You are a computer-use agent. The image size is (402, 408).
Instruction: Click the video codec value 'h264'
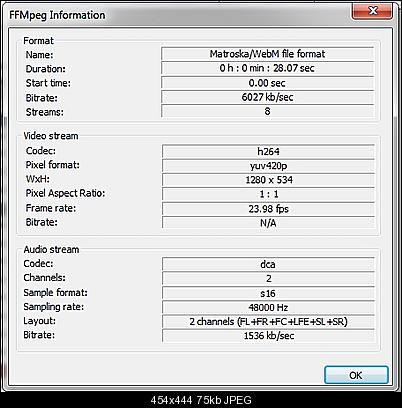(x=268, y=151)
